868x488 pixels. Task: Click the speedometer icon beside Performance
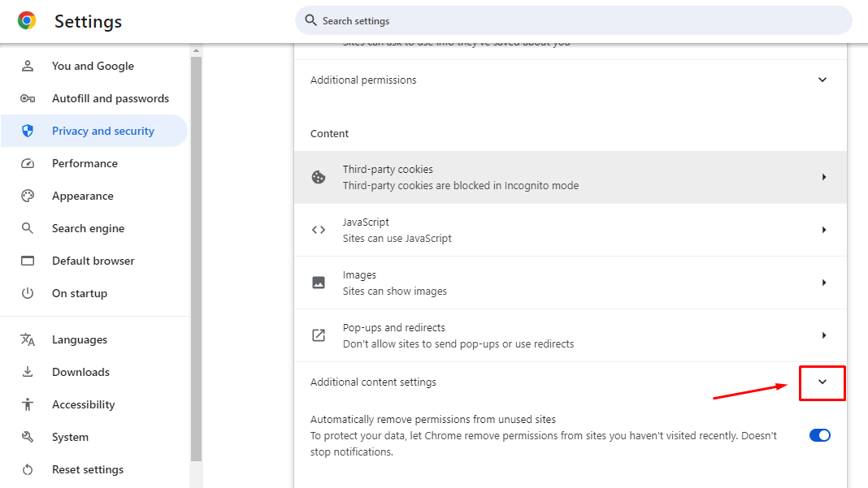pyautogui.click(x=27, y=163)
